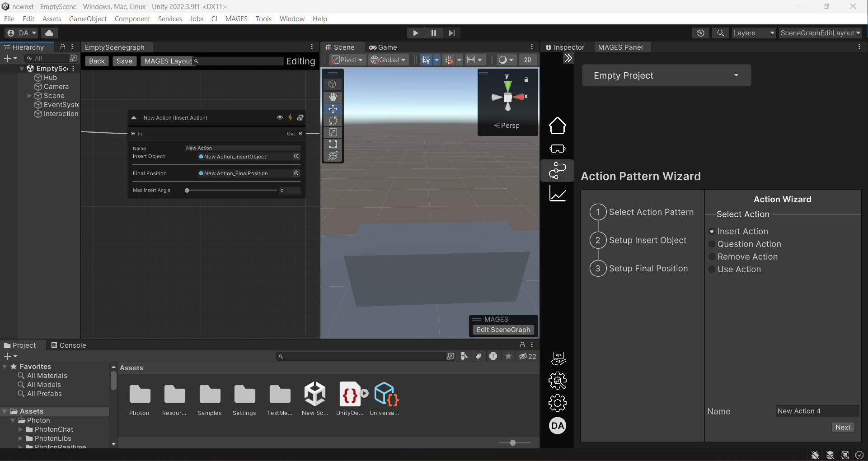Select the Insert Action radio option
The image size is (868, 461).
[x=712, y=231]
